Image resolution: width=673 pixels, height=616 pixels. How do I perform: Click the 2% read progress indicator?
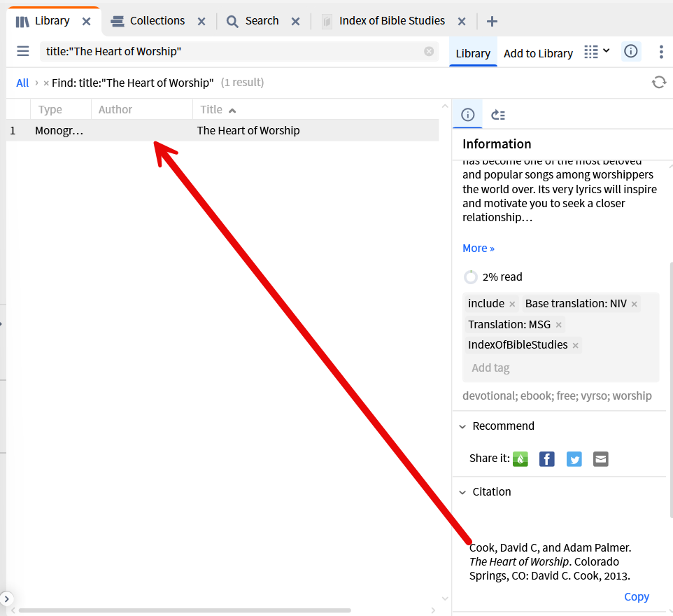pyautogui.click(x=493, y=277)
